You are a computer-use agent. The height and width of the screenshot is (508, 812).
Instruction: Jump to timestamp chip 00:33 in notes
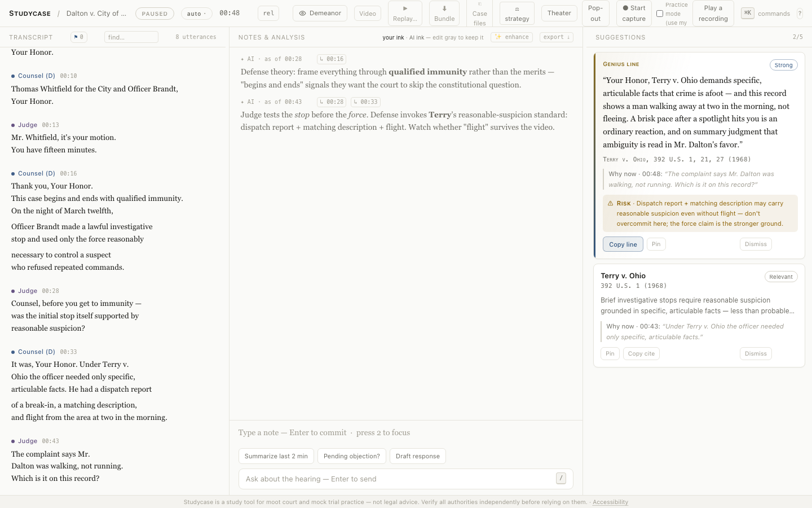tap(365, 102)
